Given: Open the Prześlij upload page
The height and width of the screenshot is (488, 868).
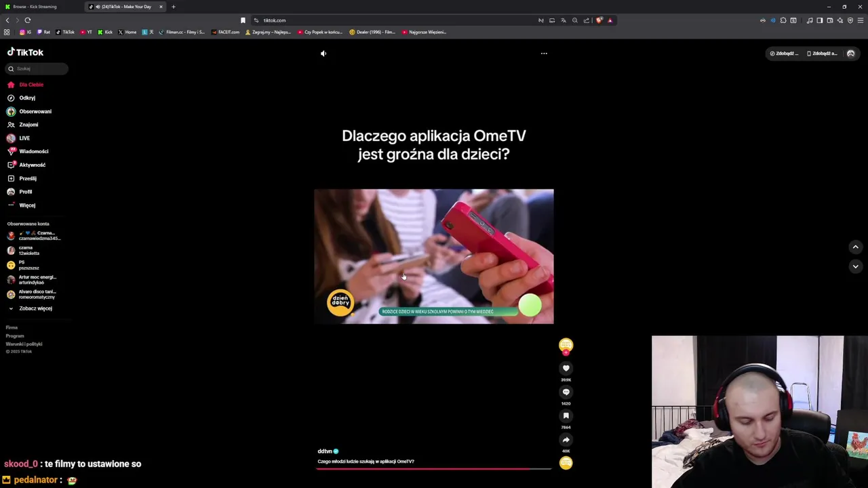Looking at the screenshot, I should click(x=22, y=178).
